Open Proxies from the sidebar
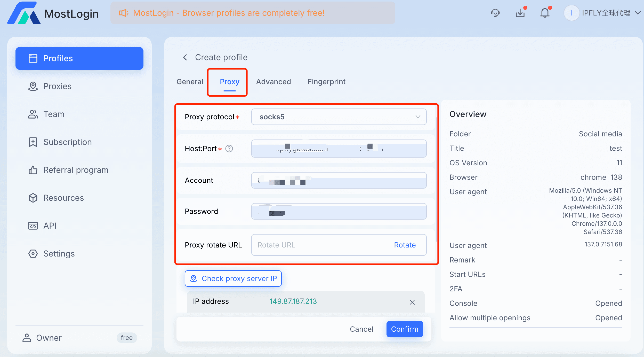 tap(57, 86)
